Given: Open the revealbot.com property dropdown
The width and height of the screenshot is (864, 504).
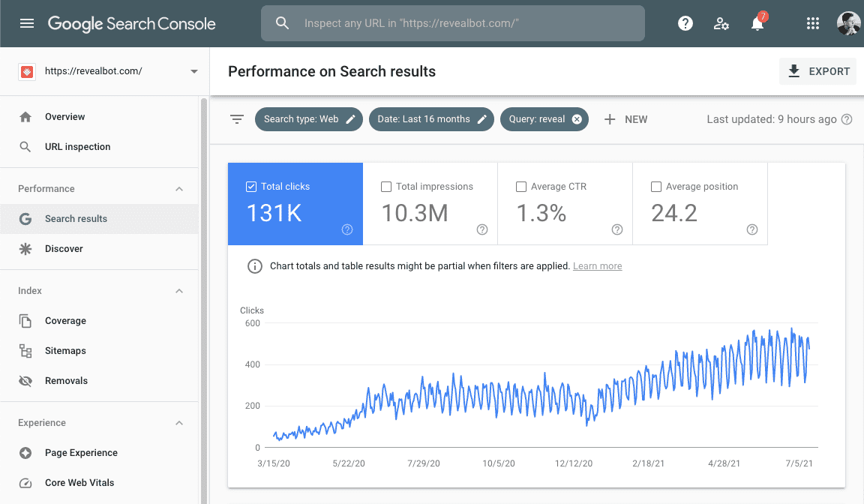Looking at the screenshot, I should 194,71.
